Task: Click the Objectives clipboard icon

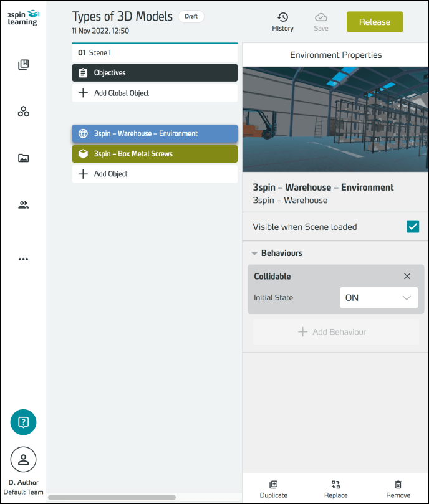Action: [83, 73]
